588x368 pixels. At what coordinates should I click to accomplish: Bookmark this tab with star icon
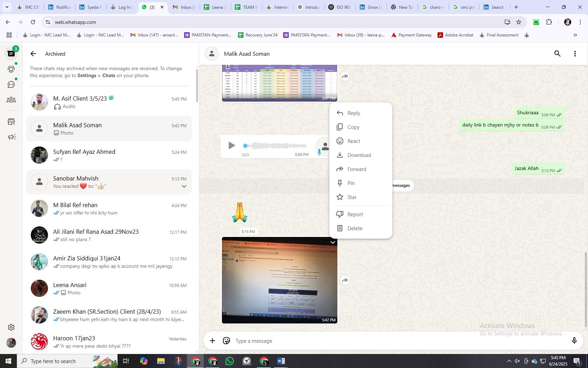[x=519, y=22]
